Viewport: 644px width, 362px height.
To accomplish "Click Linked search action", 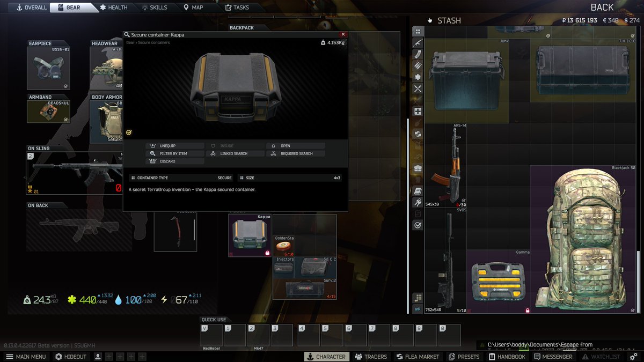I will (236, 153).
